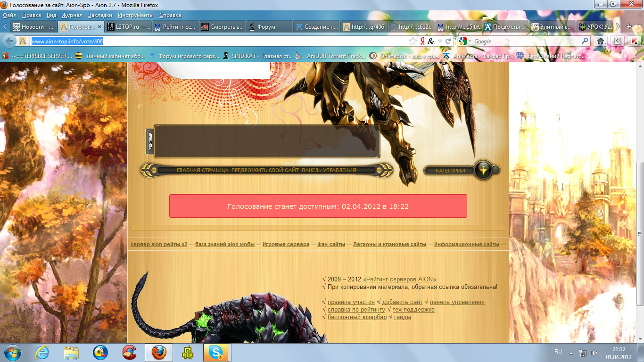
Task: Select the URL text in the address bar
Action: [67, 41]
